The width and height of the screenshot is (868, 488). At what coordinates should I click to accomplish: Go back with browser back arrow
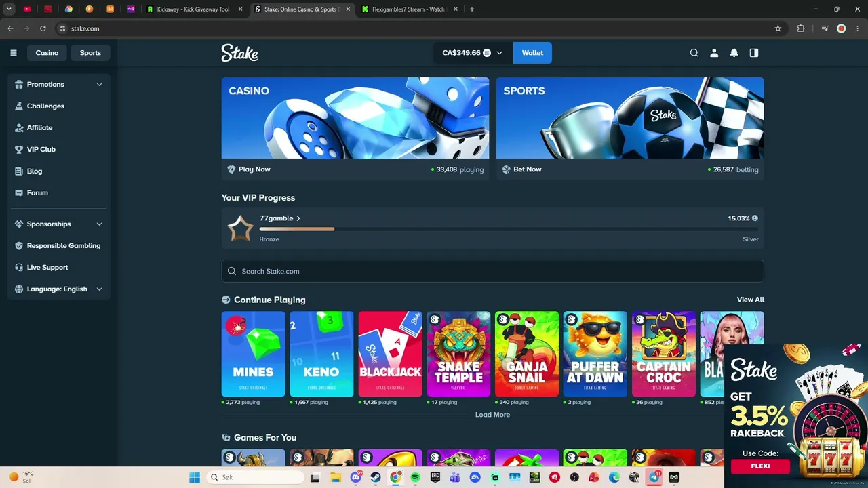click(x=10, y=28)
